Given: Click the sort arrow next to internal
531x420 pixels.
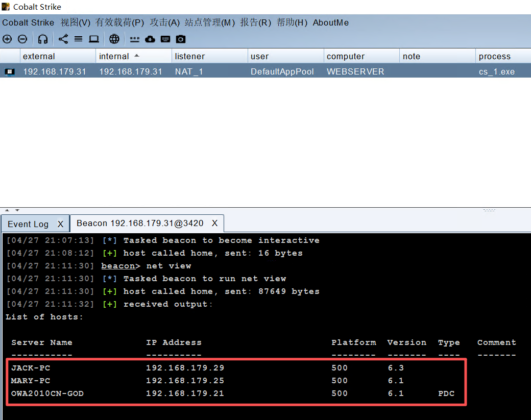Looking at the screenshot, I should [137, 56].
